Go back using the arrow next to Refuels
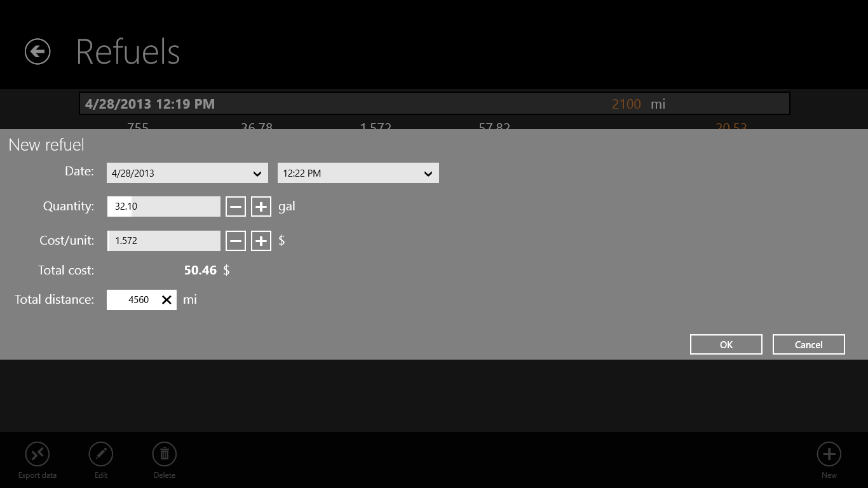Image resolution: width=868 pixels, height=488 pixels. (x=37, y=51)
